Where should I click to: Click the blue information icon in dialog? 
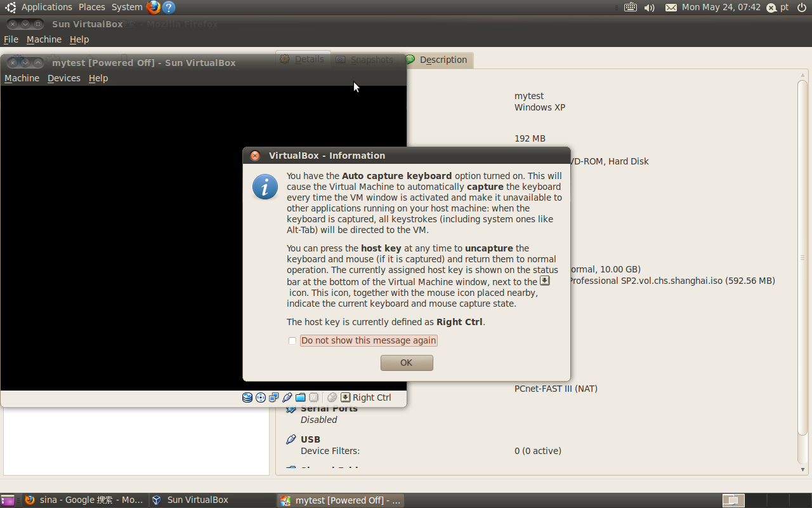tap(265, 187)
